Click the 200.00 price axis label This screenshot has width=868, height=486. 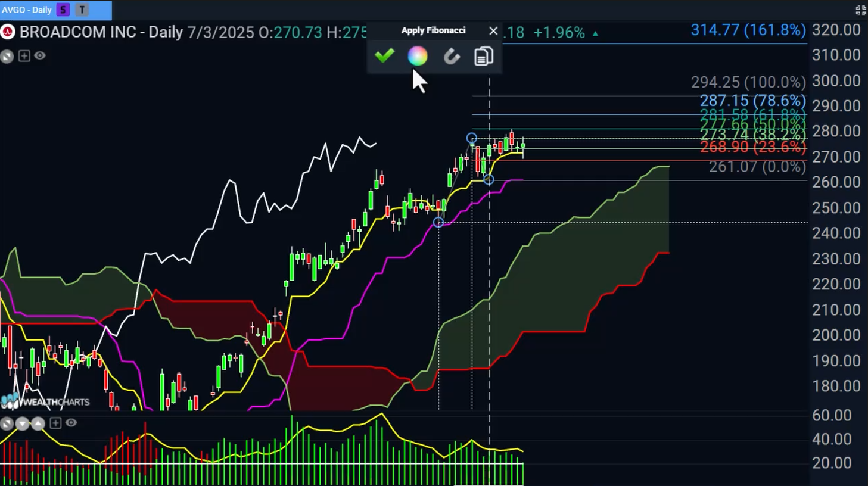(x=836, y=335)
